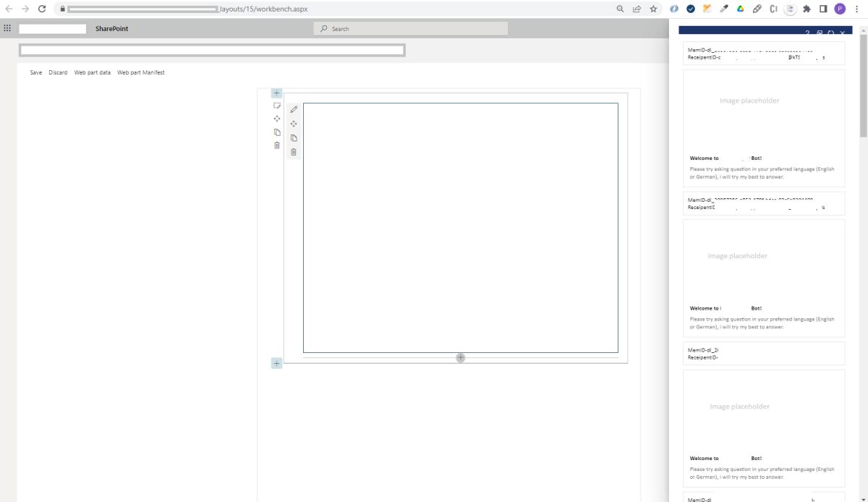Image resolution: width=868 pixels, height=502 pixels.
Task: Save the workbench page
Action: 36,72
